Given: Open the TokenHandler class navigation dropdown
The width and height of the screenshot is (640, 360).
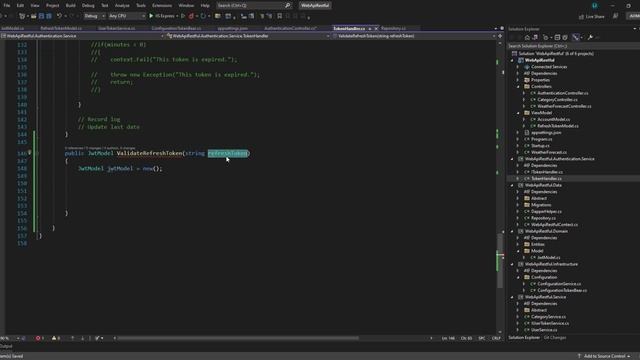Looking at the screenshot, I should tap(248, 36).
